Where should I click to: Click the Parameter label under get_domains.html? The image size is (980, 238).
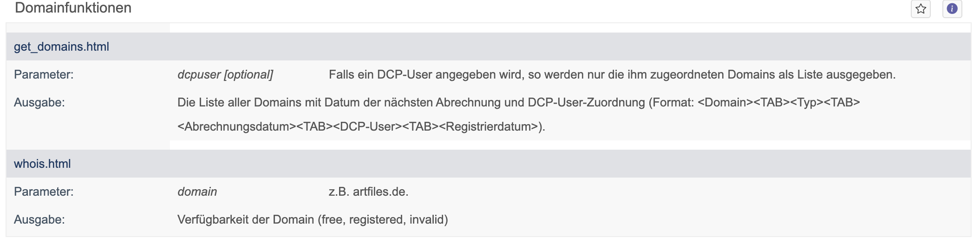pyautogui.click(x=44, y=74)
